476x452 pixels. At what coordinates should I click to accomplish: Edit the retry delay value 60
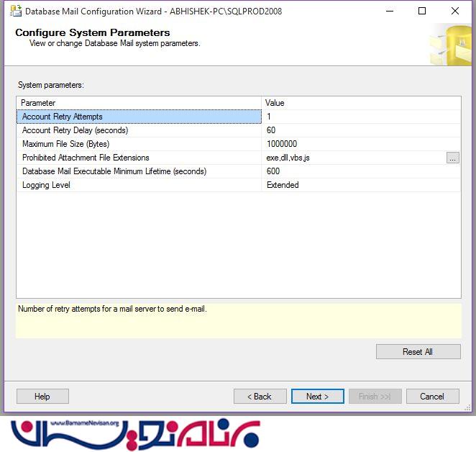point(361,130)
